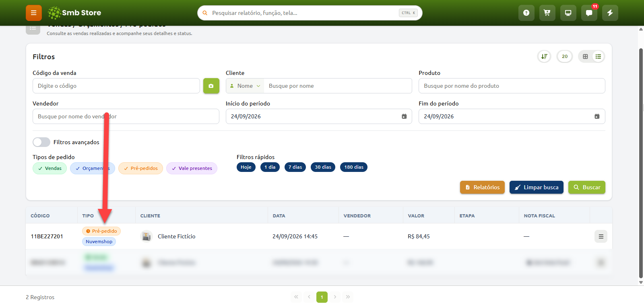
Task: Toggle the Orçamentos order type chip
Action: tap(93, 168)
